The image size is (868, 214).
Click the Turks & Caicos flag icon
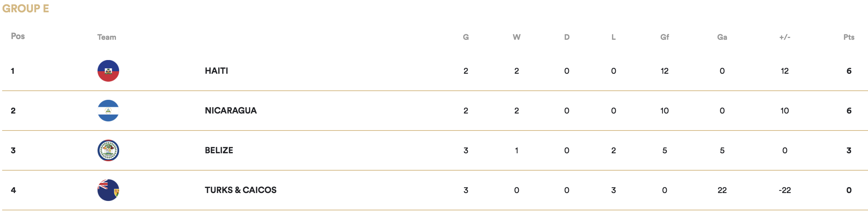click(108, 190)
